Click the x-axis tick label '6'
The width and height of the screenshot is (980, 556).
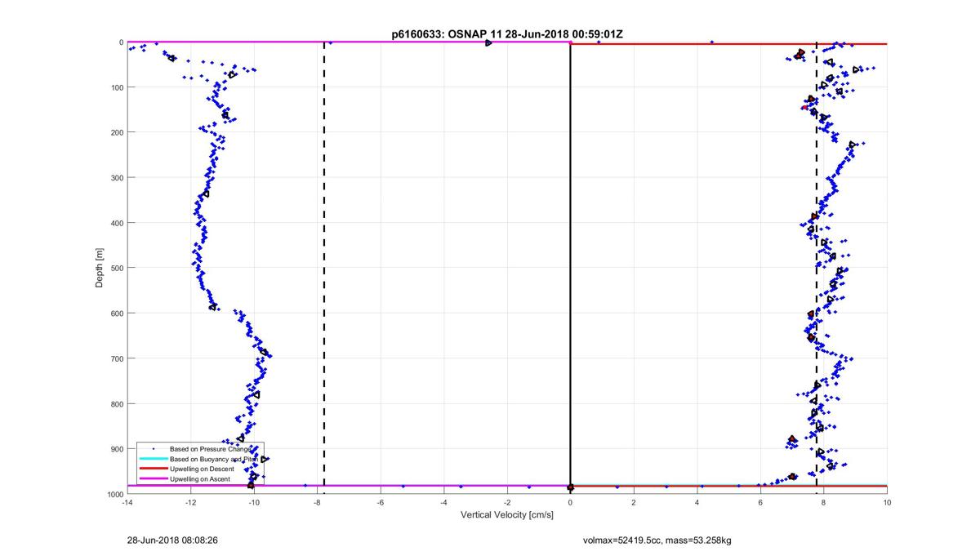pos(760,502)
